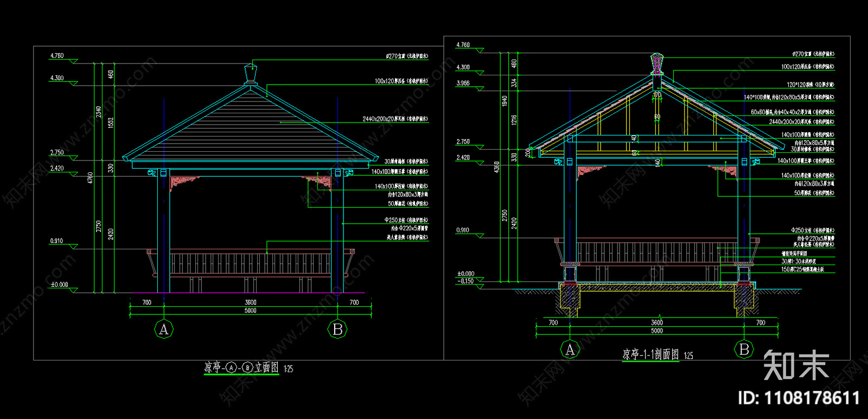Pick the 2.420 elevation mark in the left elevation
Screen dimensions: 868x419
(x=57, y=169)
